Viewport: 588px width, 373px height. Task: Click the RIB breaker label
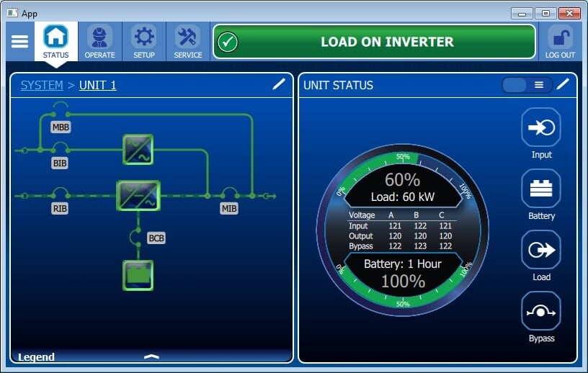60,208
